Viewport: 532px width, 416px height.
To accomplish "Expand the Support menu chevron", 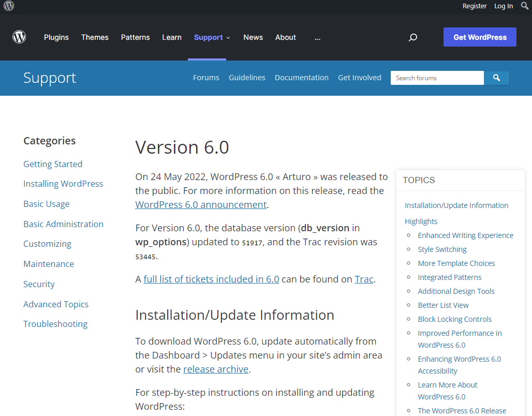I will click(228, 38).
